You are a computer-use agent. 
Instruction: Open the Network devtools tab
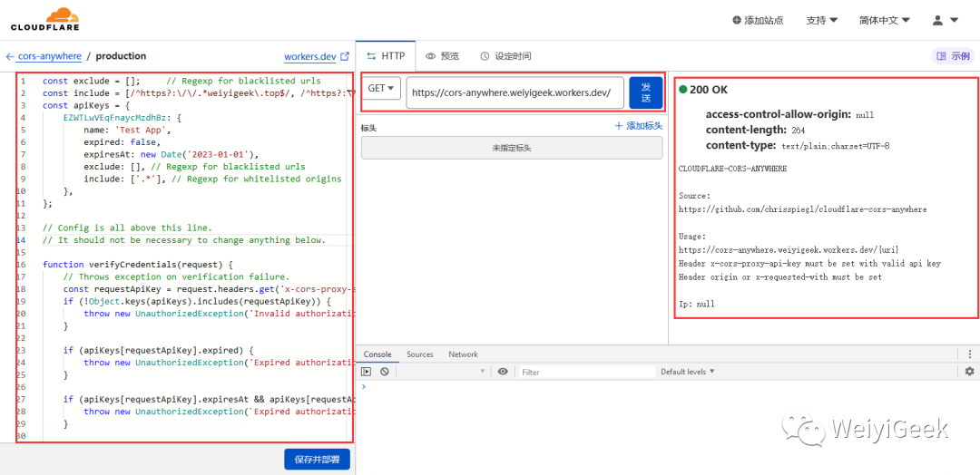tap(463, 354)
